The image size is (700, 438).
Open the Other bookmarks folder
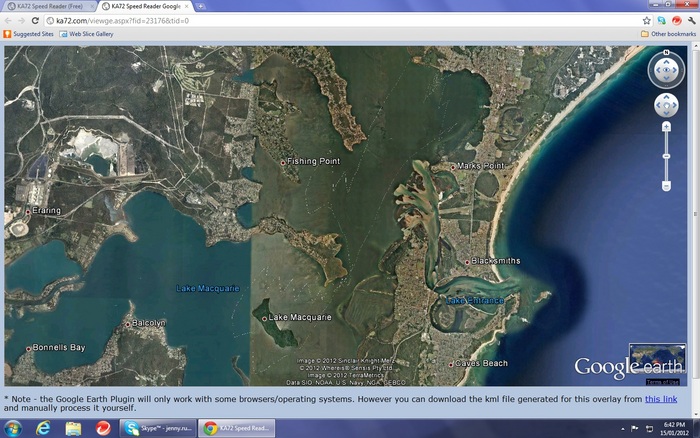click(x=668, y=33)
